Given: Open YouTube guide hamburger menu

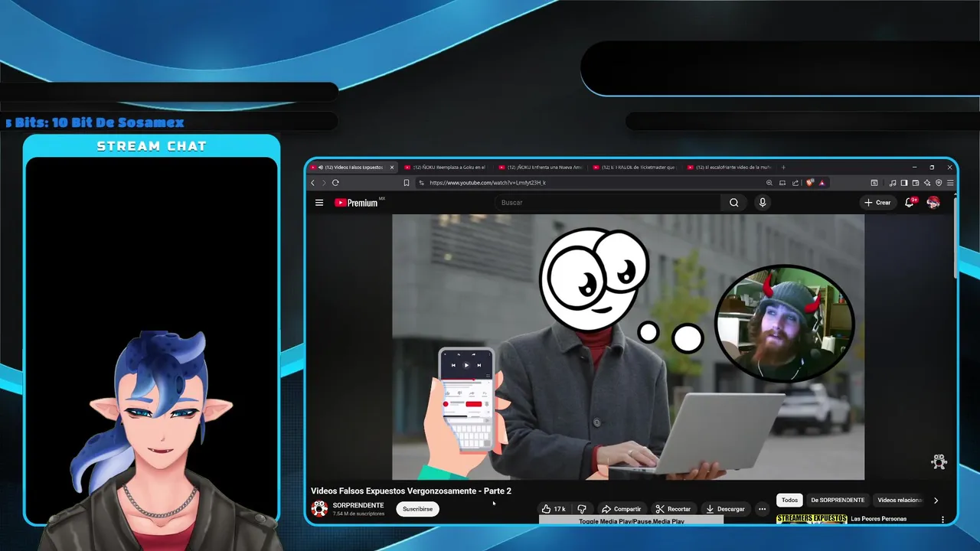Looking at the screenshot, I should point(319,203).
